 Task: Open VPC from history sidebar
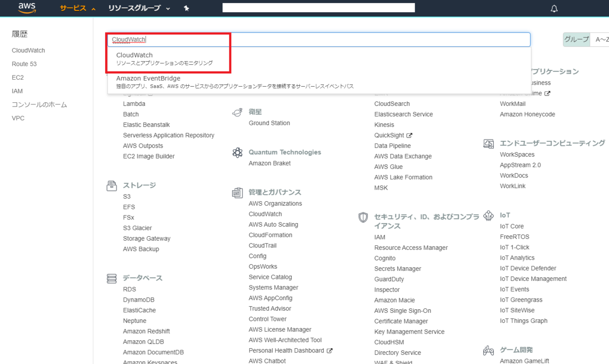click(18, 118)
